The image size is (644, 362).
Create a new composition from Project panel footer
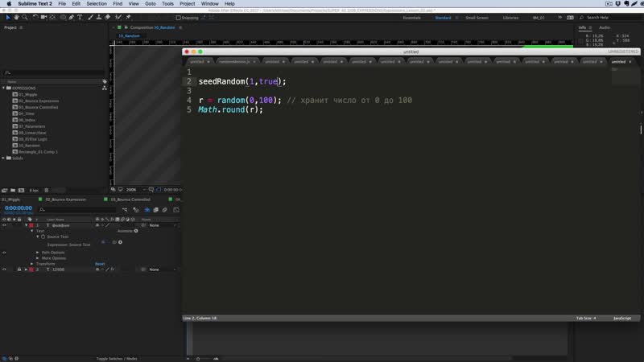22,191
